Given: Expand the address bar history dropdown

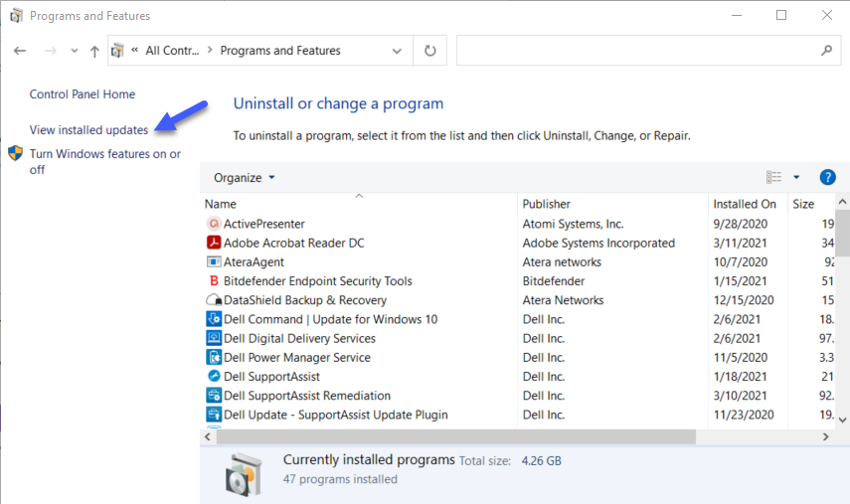Looking at the screenshot, I should (398, 51).
